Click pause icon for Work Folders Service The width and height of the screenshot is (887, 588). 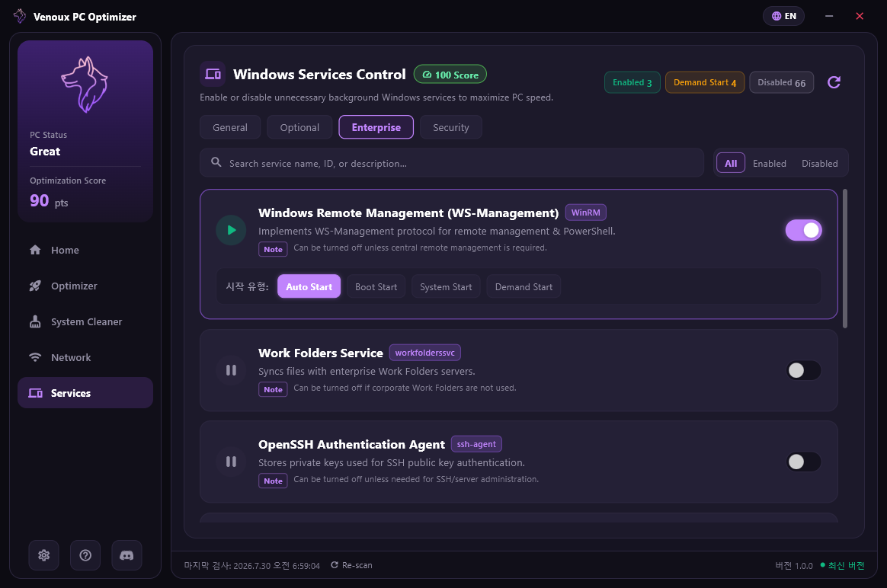pos(231,370)
